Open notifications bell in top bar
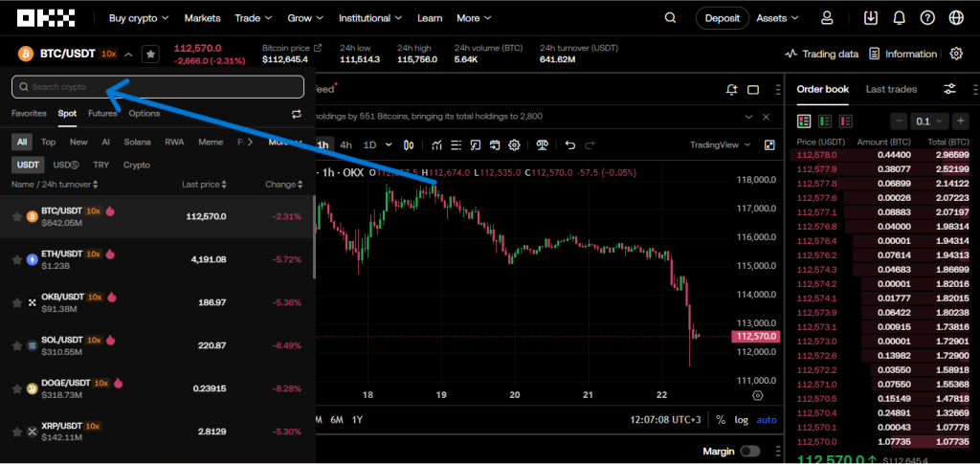The width and height of the screenshot is (980, 464). tap(899, 18)
